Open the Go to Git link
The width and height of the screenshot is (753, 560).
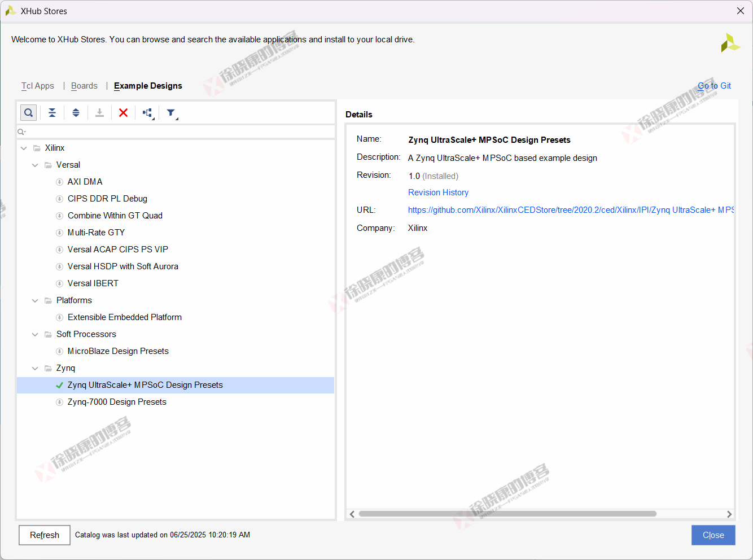click(714, 86)
